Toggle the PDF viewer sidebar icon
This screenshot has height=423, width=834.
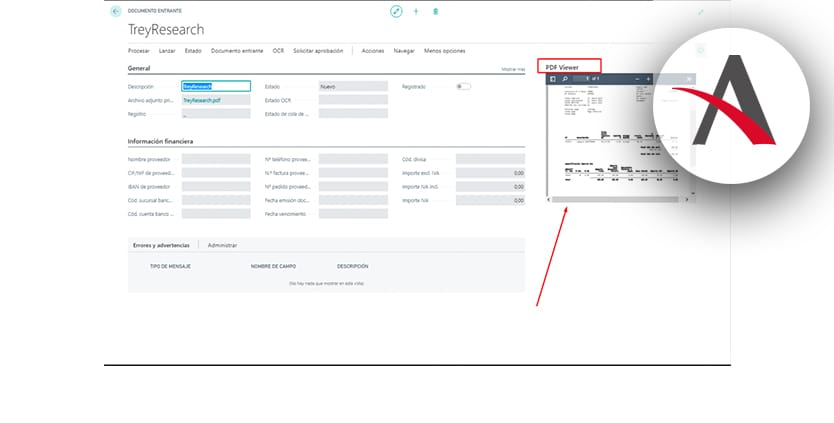tap(553, 79)
